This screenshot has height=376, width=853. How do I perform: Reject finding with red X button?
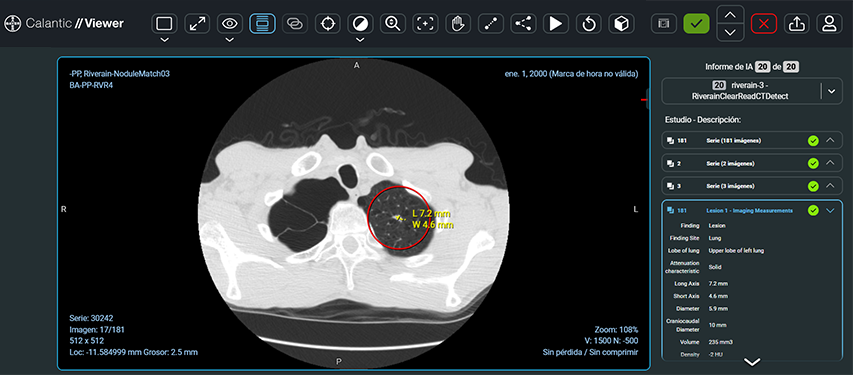click(x=764, y=23)
